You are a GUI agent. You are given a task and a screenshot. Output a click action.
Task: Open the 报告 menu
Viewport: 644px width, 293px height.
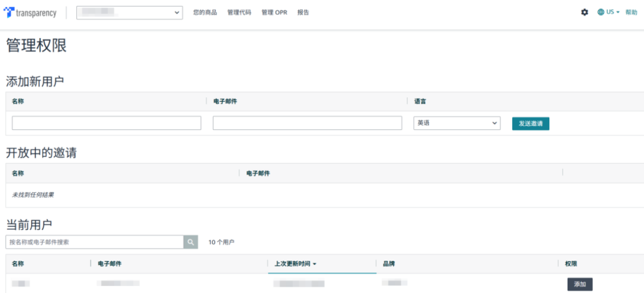(304, 13)
